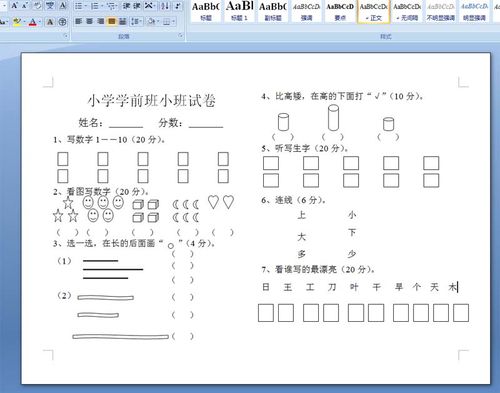The width and height of the screenshot is (500, 393).
Task: Click the character 少 in 连线
Action: click(x=352, y=254)
